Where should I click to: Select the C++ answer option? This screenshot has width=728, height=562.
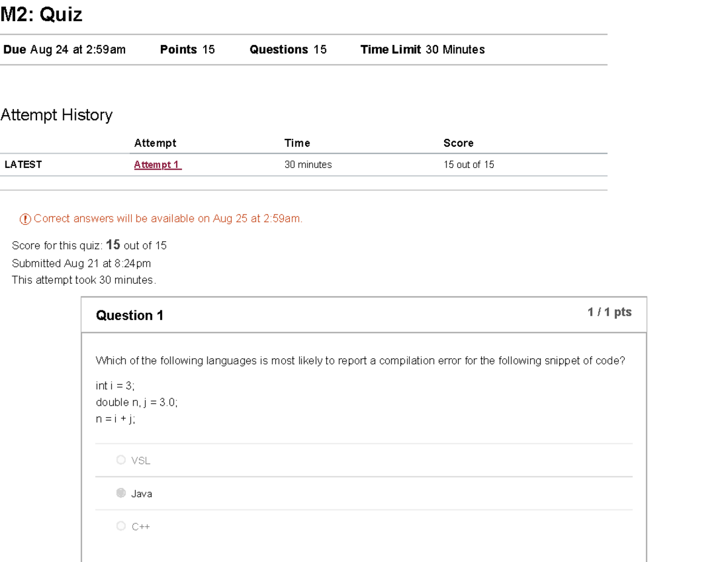(x=121, y=526)
